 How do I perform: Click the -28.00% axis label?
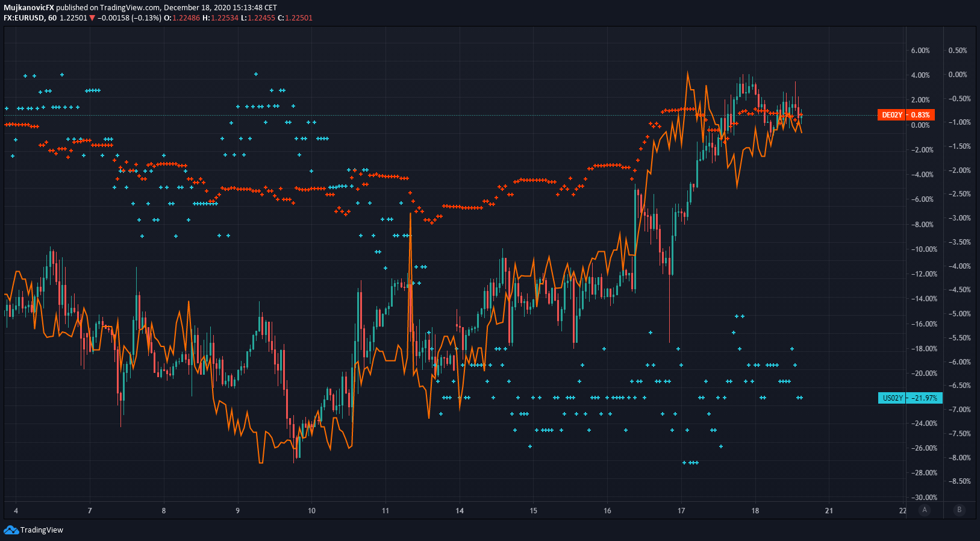(923, 473)
